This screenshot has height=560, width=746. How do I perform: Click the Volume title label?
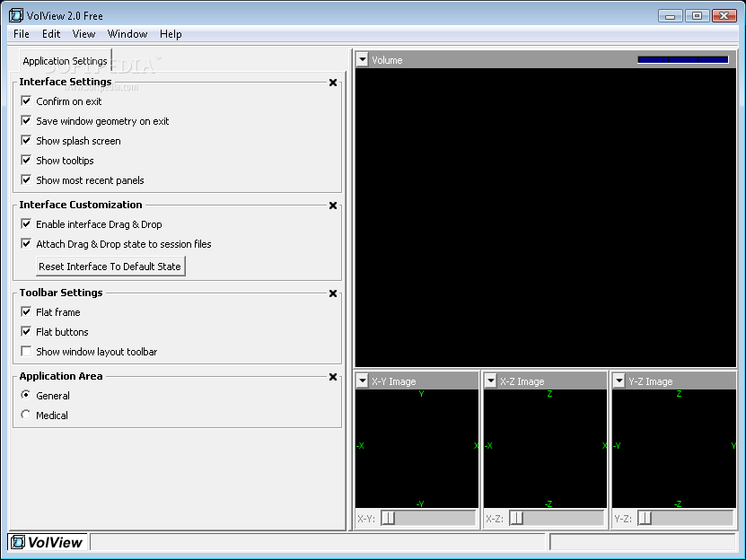(387, 60)
